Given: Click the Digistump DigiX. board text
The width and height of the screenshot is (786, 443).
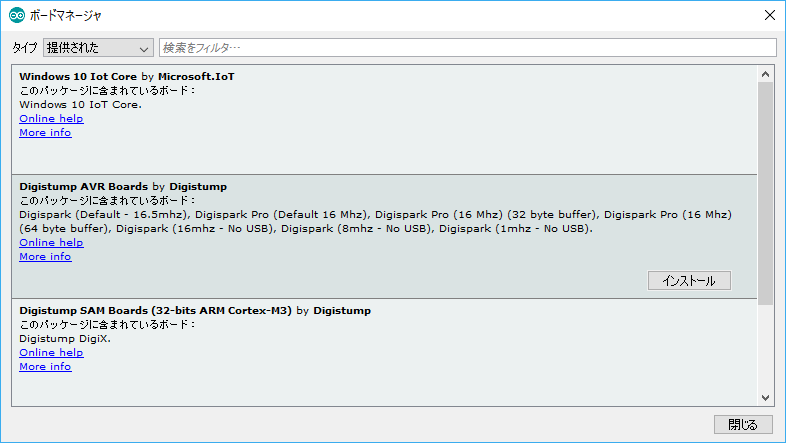Looking at the screenshot, I should click(65, 339).
